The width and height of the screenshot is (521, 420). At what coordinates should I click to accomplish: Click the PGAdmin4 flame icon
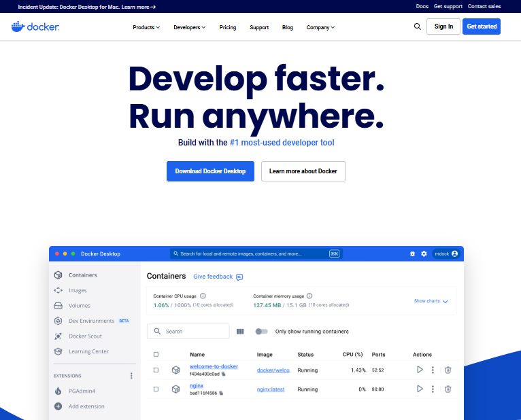[58, 391]
